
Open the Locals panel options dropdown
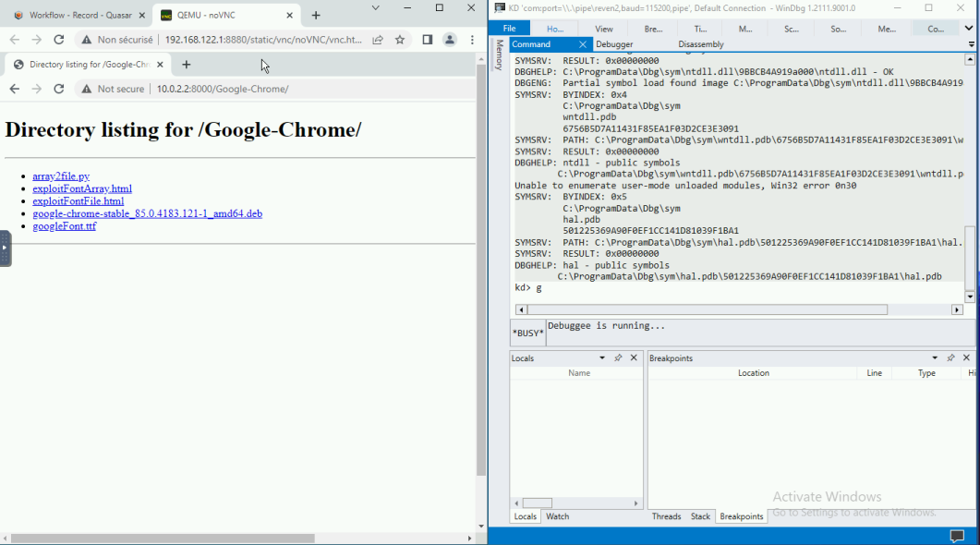point(602,358)
